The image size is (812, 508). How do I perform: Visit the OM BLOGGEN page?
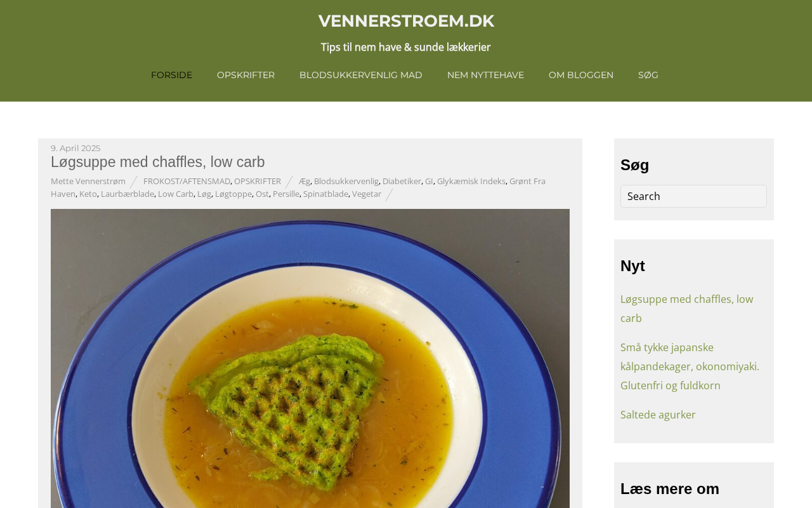click(581, 75)
